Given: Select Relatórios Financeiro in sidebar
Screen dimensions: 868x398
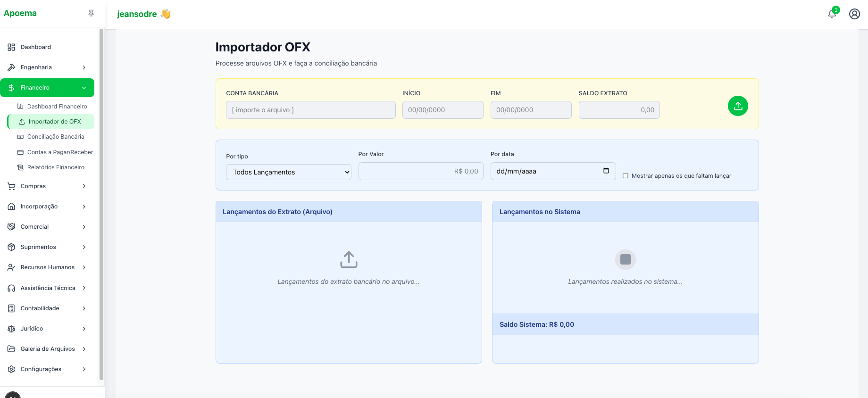Looking at the screenshot, I should (x=56, y=167).
